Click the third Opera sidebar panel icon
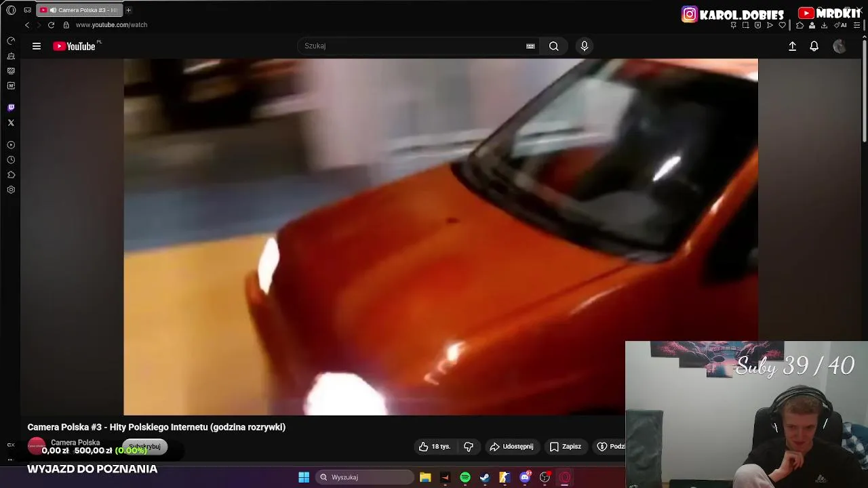868x488 pixels. point(11,71)
